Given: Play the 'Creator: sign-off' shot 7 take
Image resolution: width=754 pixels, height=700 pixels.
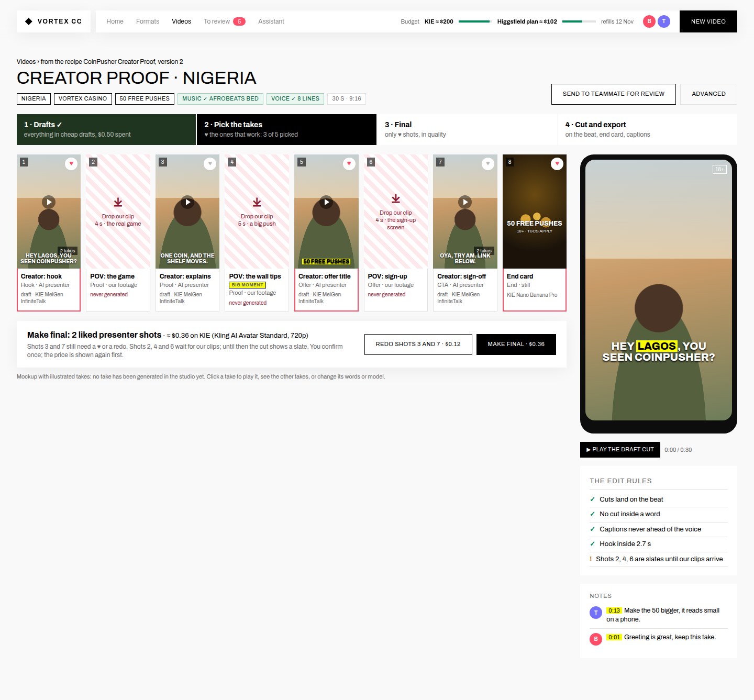Looking at the screenshot, I should [x=465, y=202].
